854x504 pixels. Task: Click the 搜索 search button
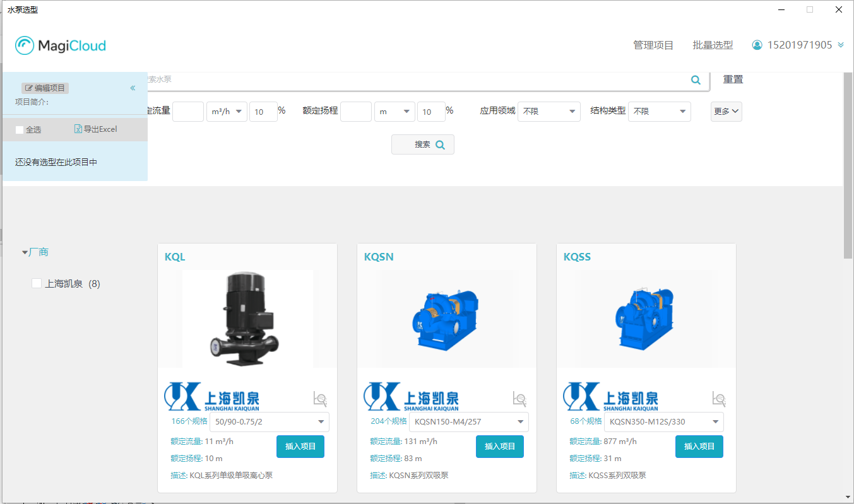[x=423, y=144]
